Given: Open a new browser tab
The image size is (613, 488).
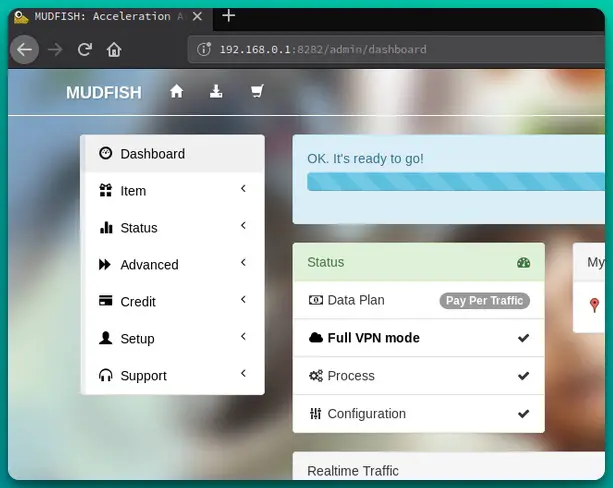Looking at the screenshot, I should pos(228,16).
